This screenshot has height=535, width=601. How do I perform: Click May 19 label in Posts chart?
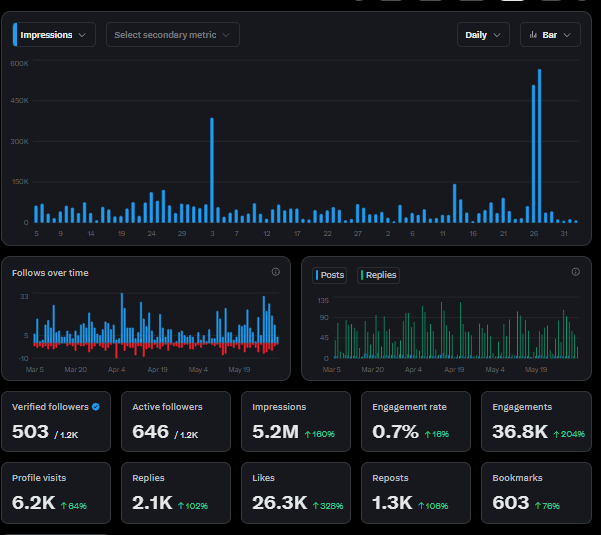[536, 369]
